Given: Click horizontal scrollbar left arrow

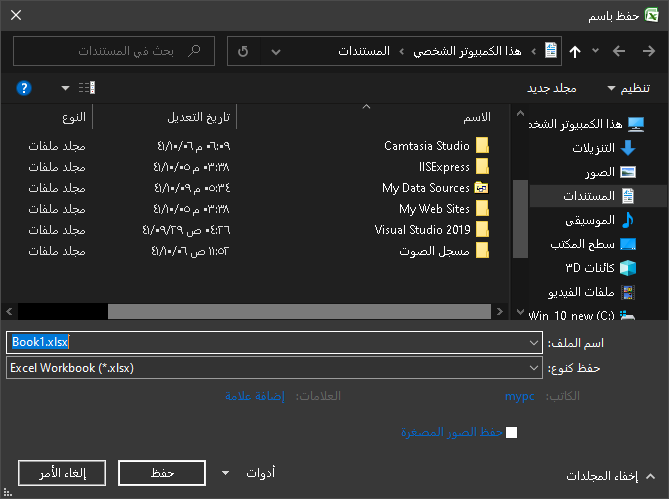Looking at the screenshot, I should pyautogui.click(x=9, y=311).
